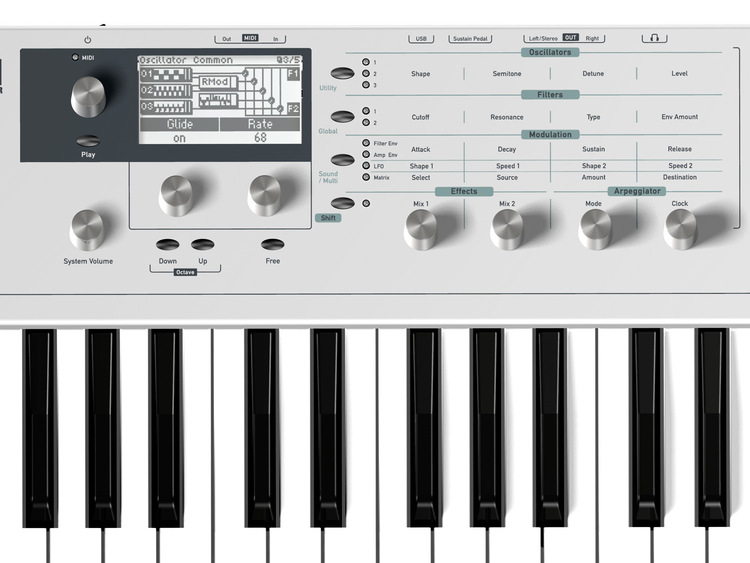Select the LFO LED
Screen dimensions: 750x563
coord(366,166)
